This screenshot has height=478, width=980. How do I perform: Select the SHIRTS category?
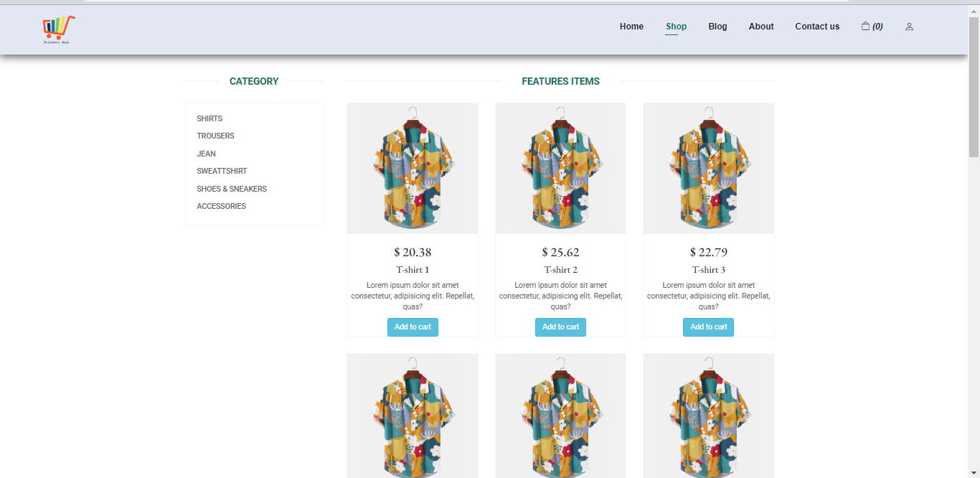click(209, 118)
